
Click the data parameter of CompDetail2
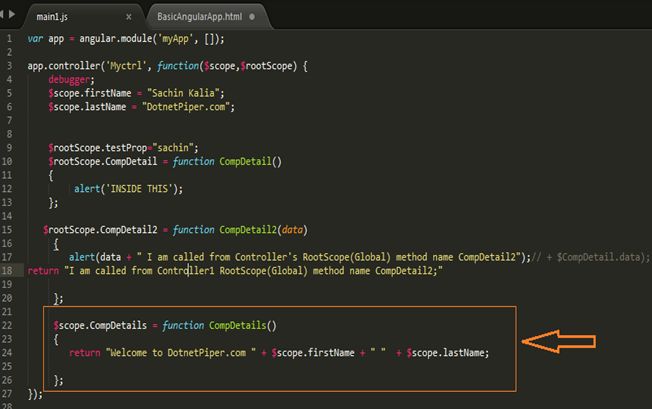point(292,229)
